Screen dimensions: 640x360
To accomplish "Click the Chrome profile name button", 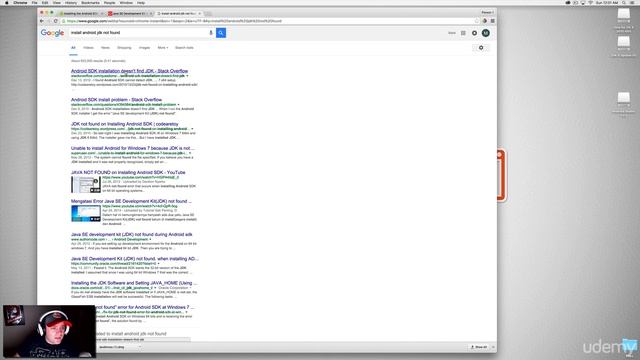I will point(487,13).
